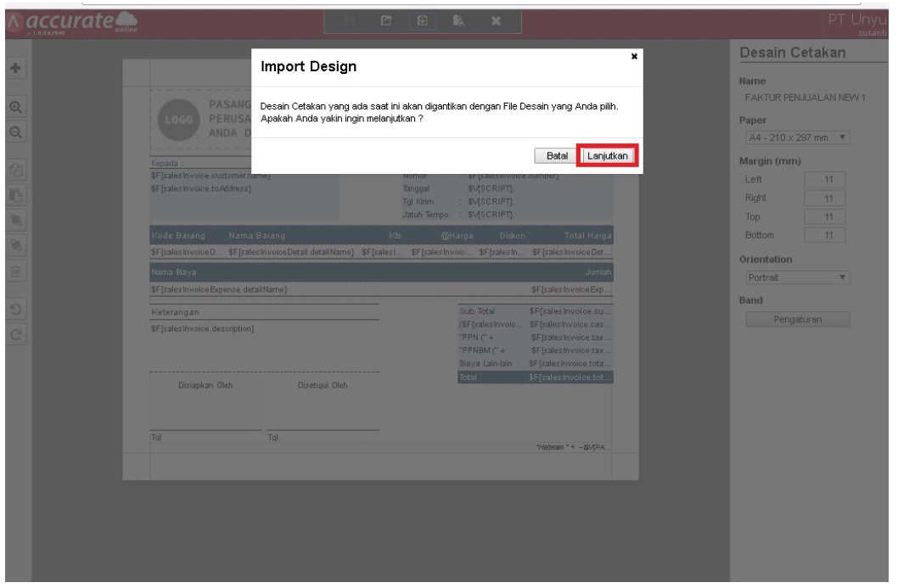Click the exit X icon in the toolbar
The image size is (898, 588).
496,22
